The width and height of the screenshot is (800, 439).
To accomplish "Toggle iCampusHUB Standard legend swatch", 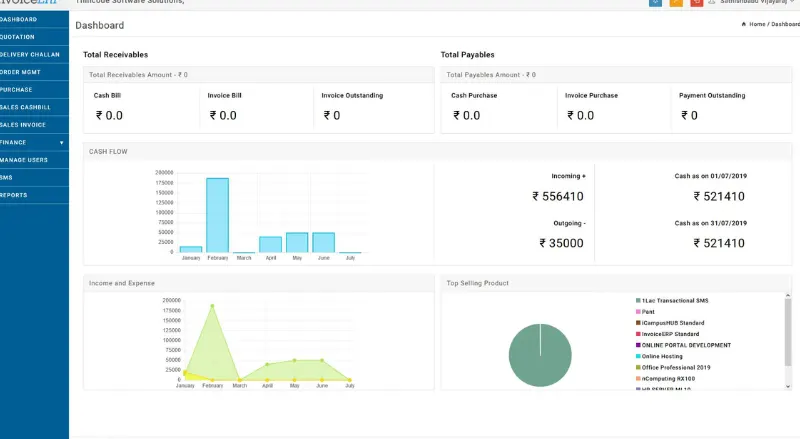I will [638, 323].
